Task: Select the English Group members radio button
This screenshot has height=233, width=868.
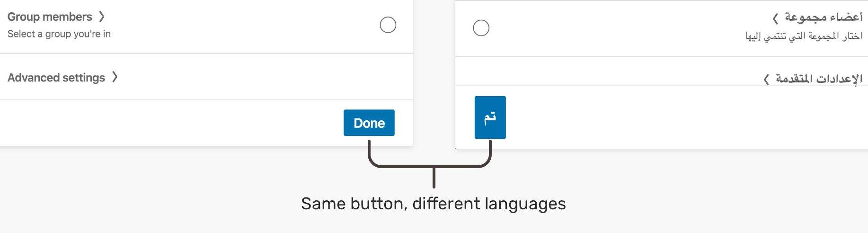Action: coord(388,25)
